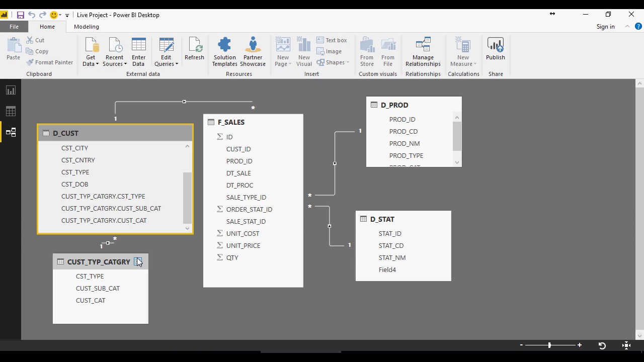
Task: Select the SALE_TYPE_ID field
Action: [x=246, y=197]
